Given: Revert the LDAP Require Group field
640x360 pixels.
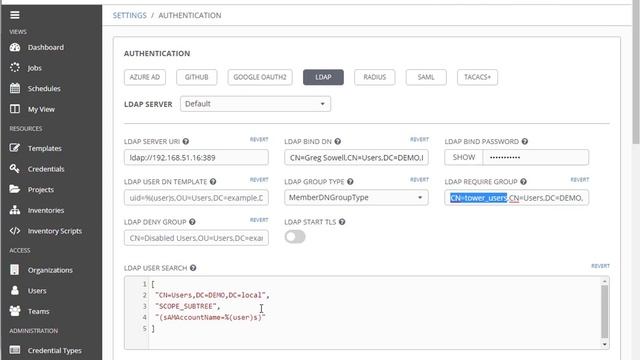Looking at the screenshot, I should pyautogui.click(x=580, y=180).
